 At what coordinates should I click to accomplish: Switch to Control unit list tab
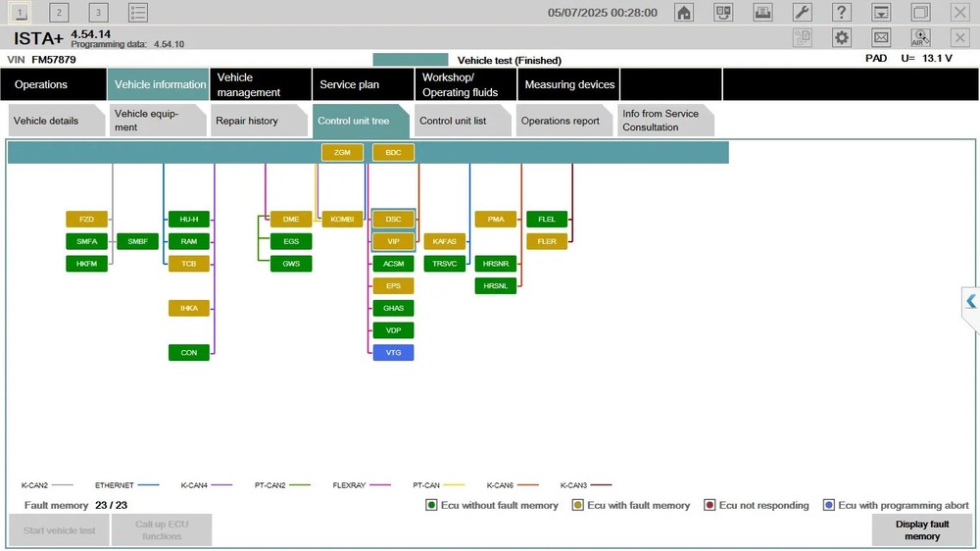[x=459, y=121]
